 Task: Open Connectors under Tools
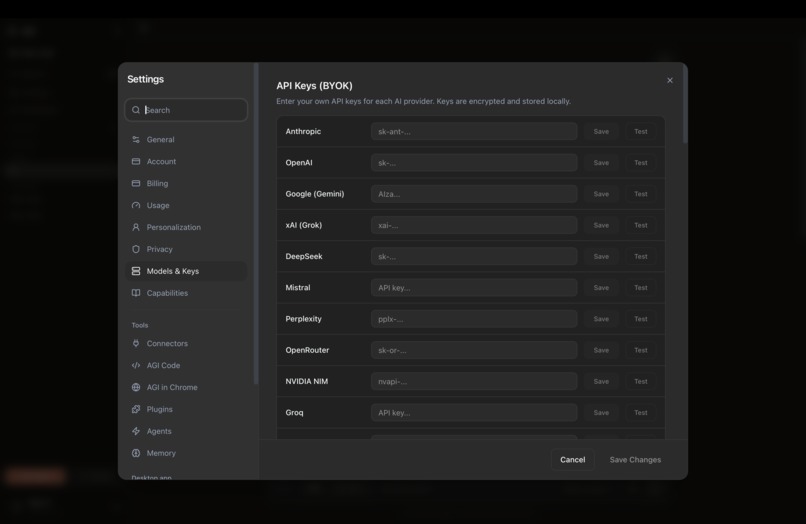pyautogui.click(x=186, y=343)
